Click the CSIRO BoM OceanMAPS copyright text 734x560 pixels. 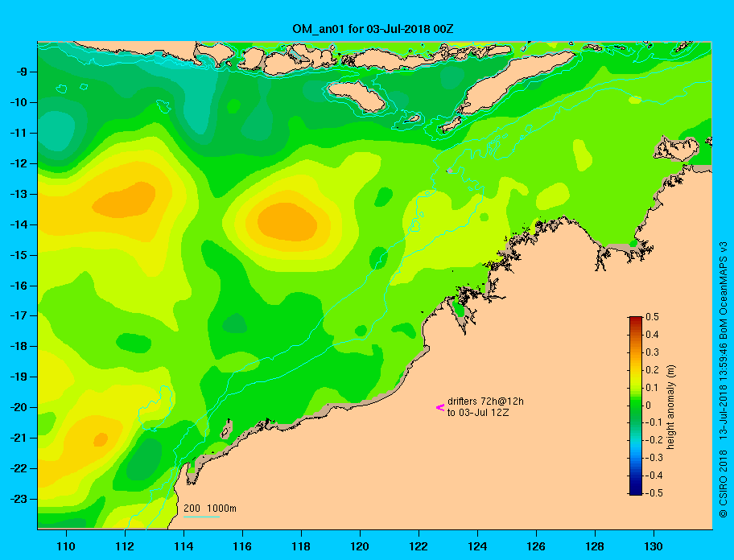point(724,380)
